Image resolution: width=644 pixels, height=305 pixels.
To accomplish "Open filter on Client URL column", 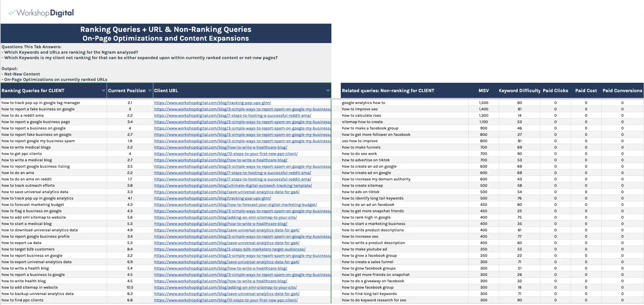I will (x=328, y=91).
